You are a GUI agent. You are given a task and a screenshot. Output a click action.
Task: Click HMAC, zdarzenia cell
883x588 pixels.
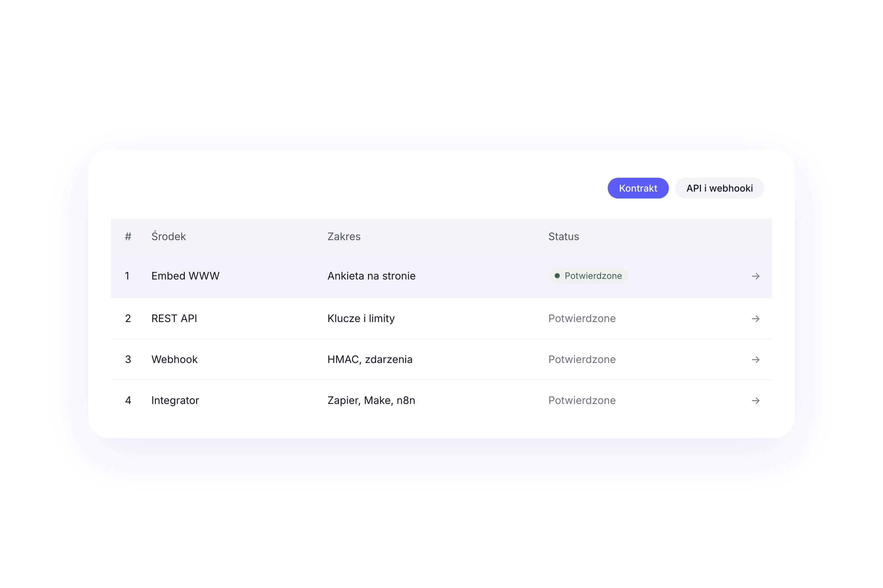click(x=370, y=359)
